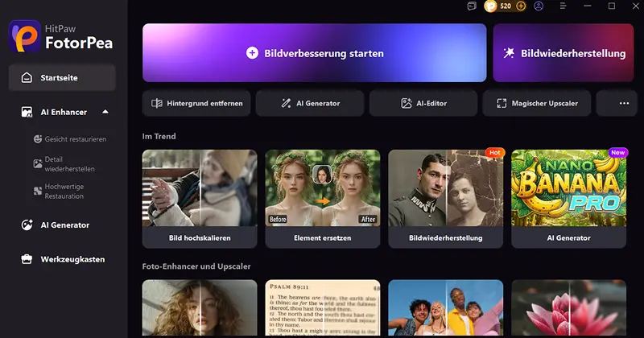Click the Magischer Upscaler expand icon
Viewport: 644px width, 338px height.
coord(502,104)
